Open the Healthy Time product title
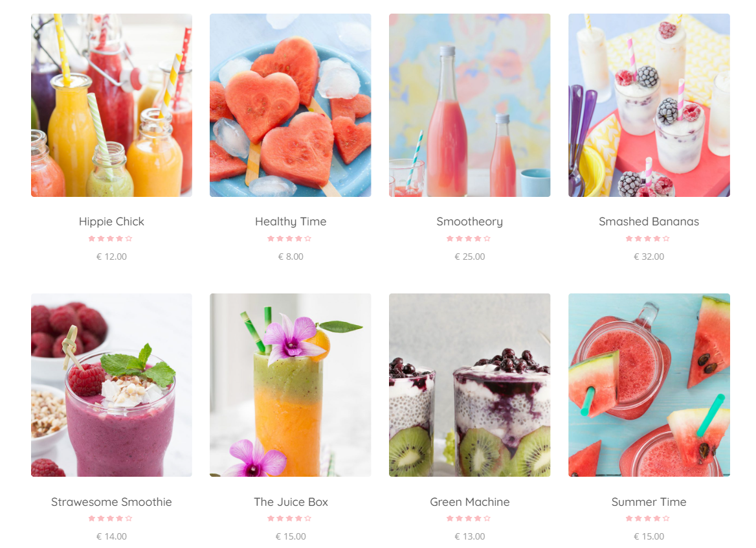Viewport: 756px width, 548px height. coord(291,222)
